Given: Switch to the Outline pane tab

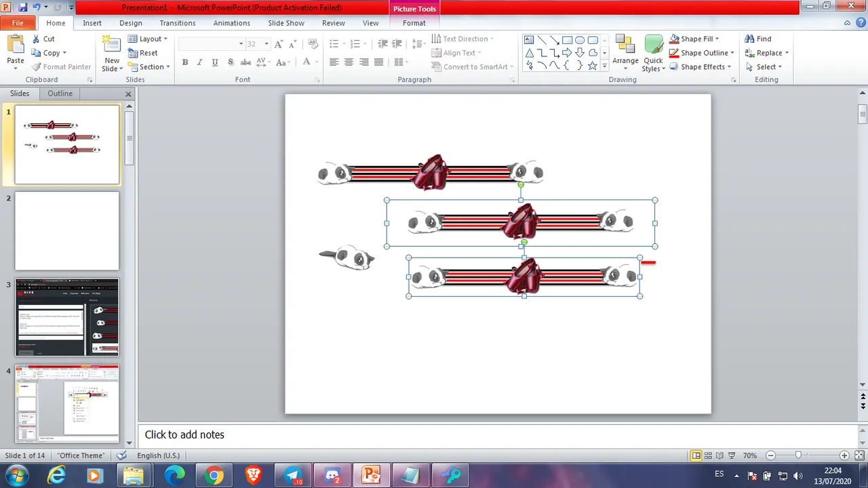Looking at the screenshot, I should pyautogui.click(x=60, y=94).
